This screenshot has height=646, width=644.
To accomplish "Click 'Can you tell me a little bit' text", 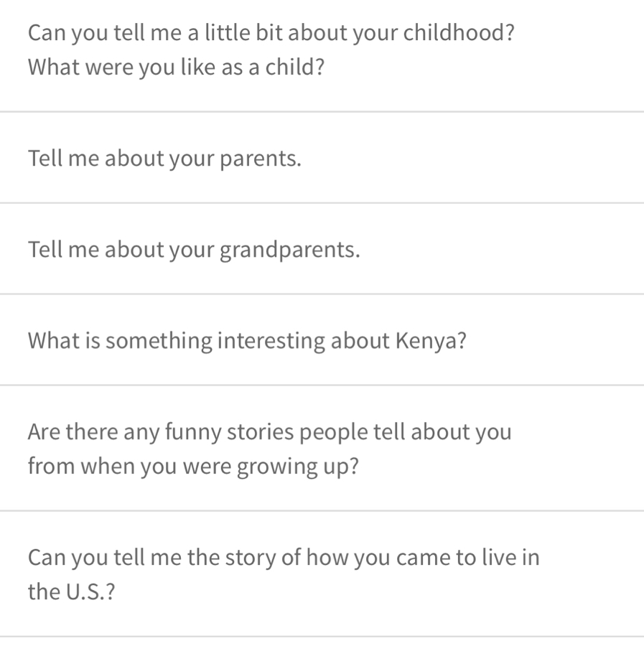I will pos(155,32).
